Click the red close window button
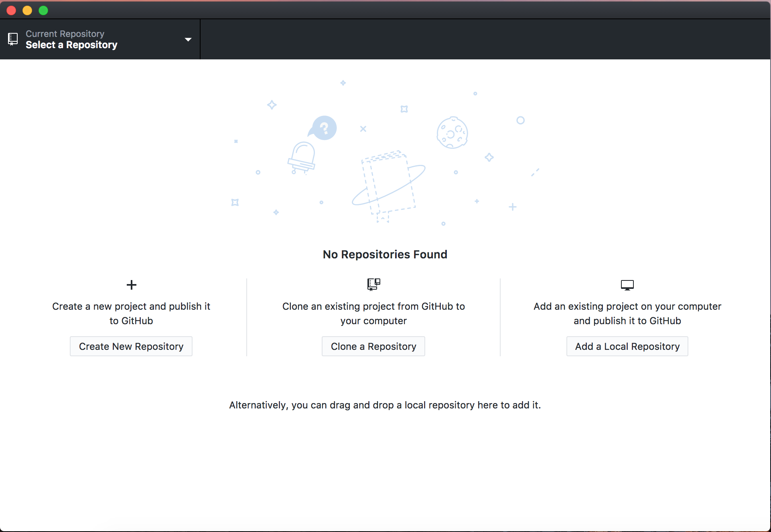 tap(11, 10)
